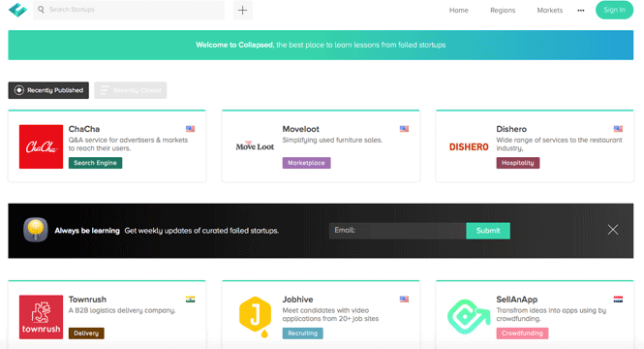The image size is (644, 349).
Task: Click 'Simplifying used furniture sales.' description
Action: click(332, 140)
